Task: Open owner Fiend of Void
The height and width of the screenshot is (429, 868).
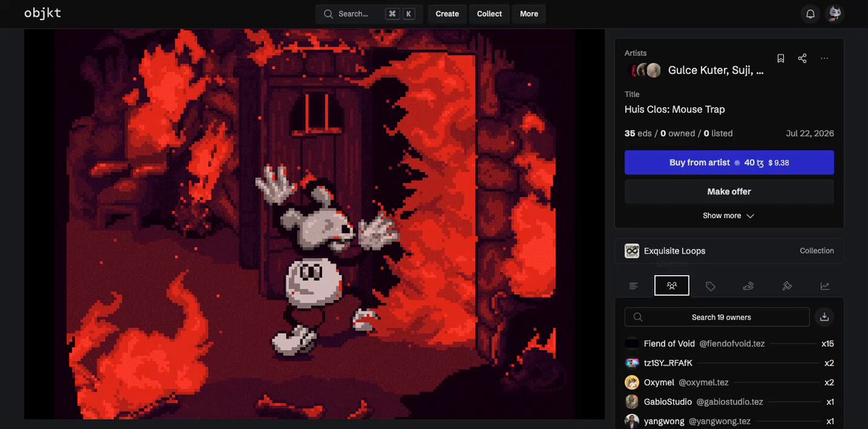Action: [x=669, y=343]
